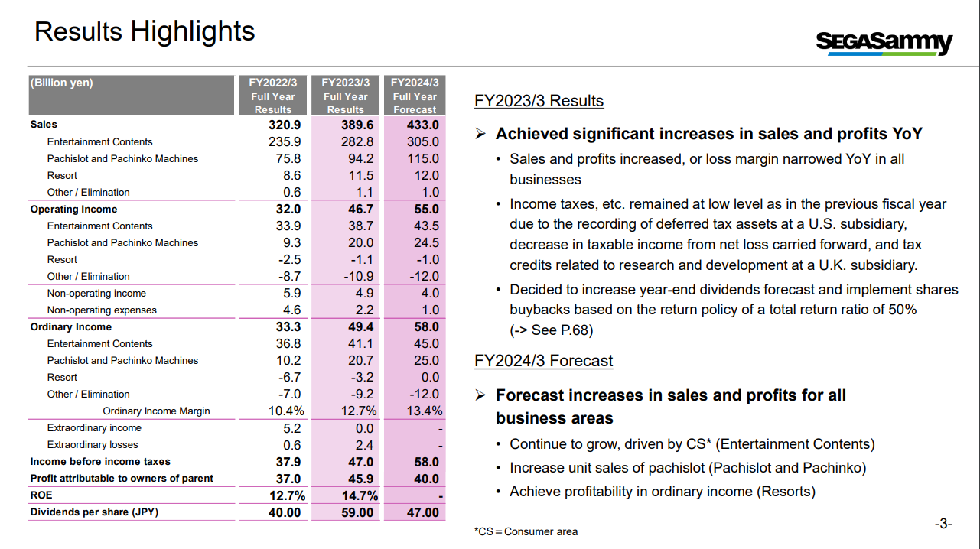Select Entertainment Contents sales value 282.8
Screen dimensions: 980x549
pyautogui.click(x=357, y=141)
